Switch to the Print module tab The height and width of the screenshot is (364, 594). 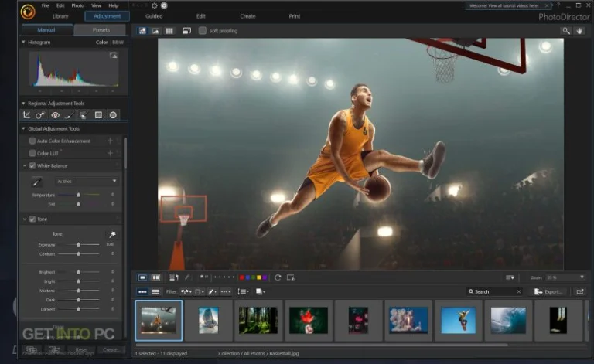click(295, 16)
